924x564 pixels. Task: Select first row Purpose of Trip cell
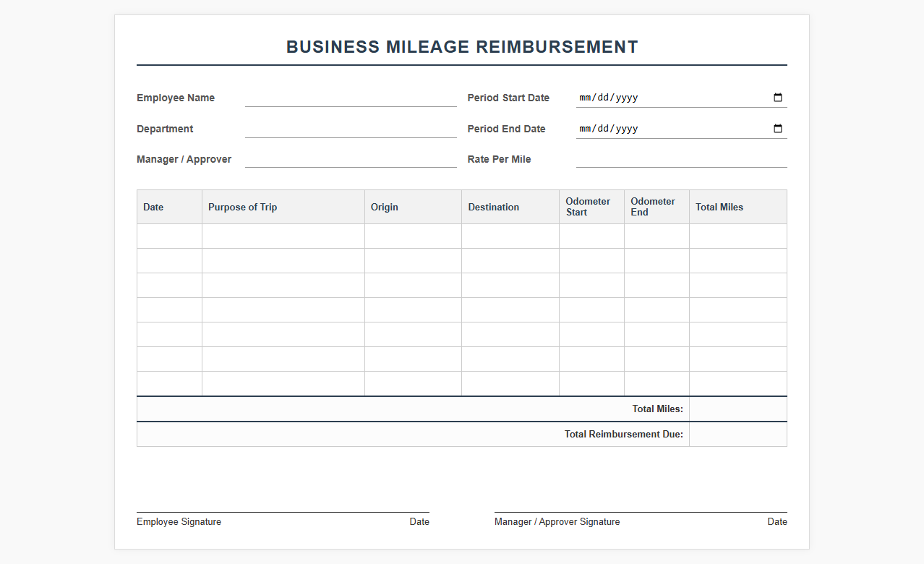tap(283, 236)
